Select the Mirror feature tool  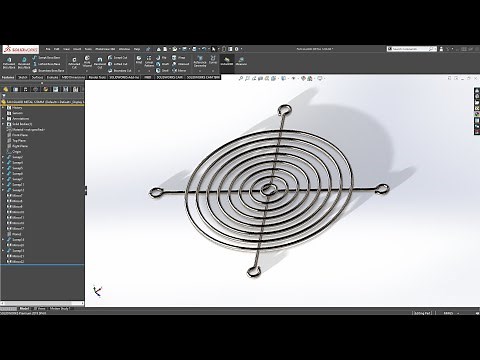[x=179, y=71]
